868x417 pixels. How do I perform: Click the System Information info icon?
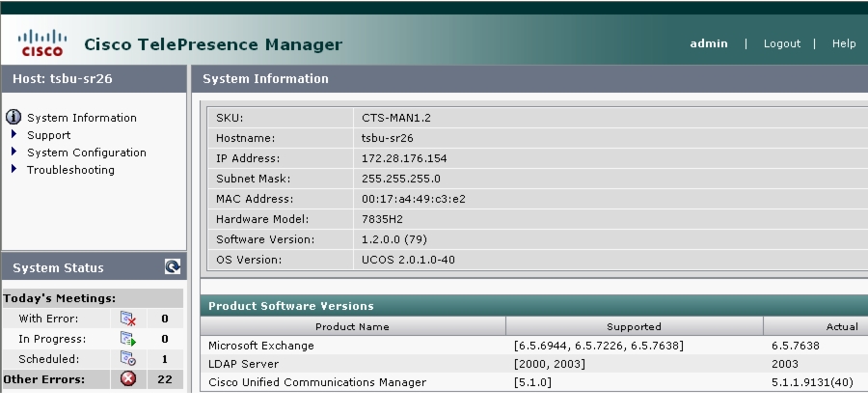[14, 117]
